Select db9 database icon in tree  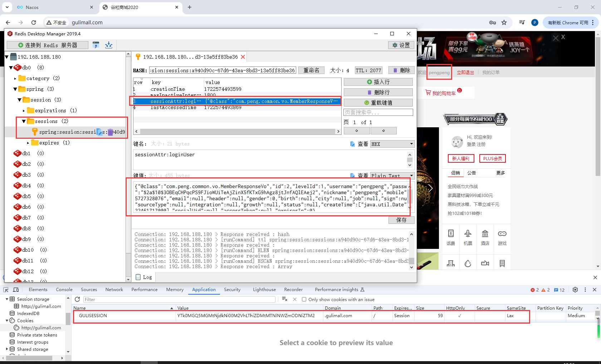click(18, 239)
